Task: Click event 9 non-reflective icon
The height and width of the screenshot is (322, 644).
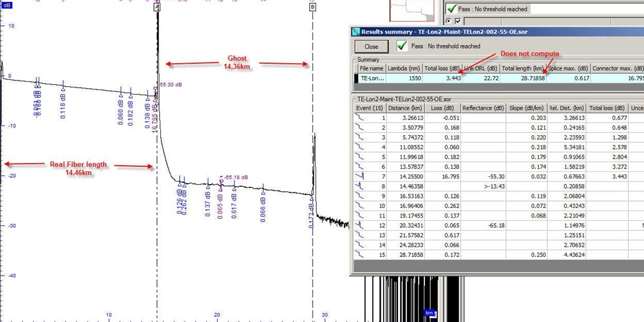Action: click(359, 196)
